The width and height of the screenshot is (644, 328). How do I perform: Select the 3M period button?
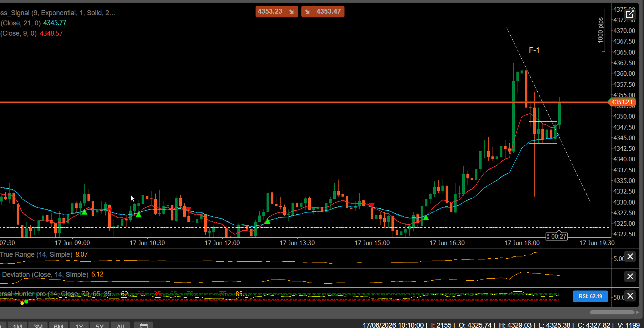38,325
